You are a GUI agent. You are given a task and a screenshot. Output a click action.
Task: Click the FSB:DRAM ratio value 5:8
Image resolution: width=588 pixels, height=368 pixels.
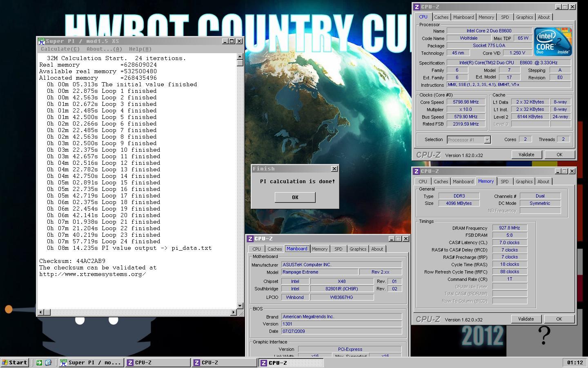(x=510, y=235)
